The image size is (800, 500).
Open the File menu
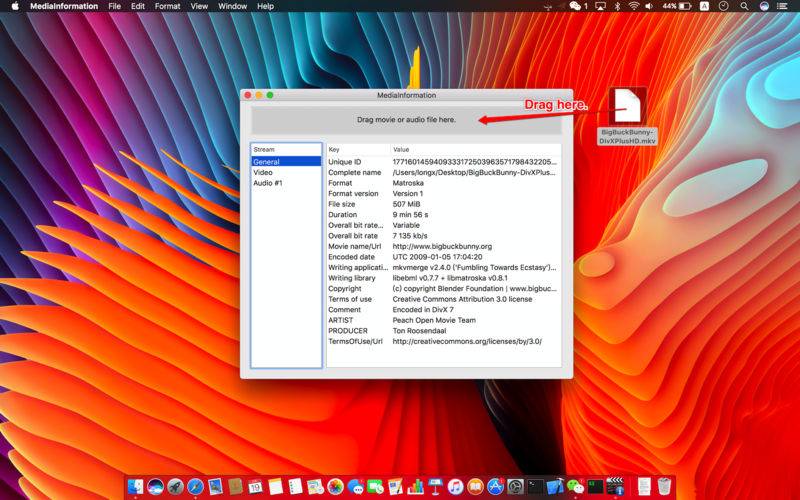114,6
